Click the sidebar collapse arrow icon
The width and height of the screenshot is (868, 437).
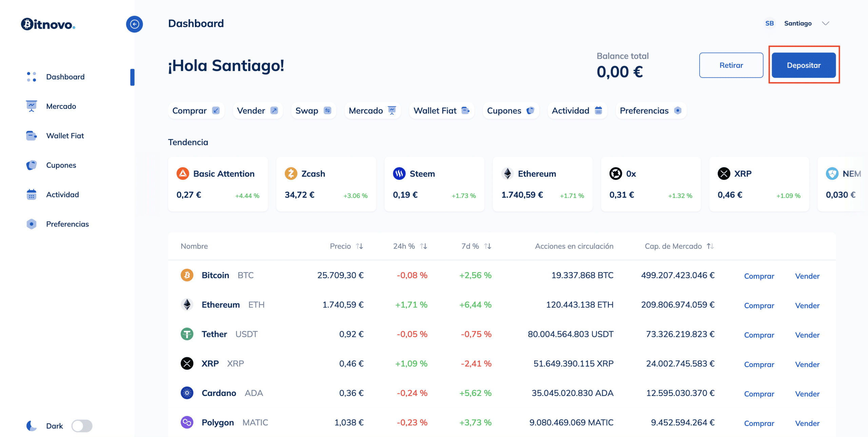[x=134, y=24]
